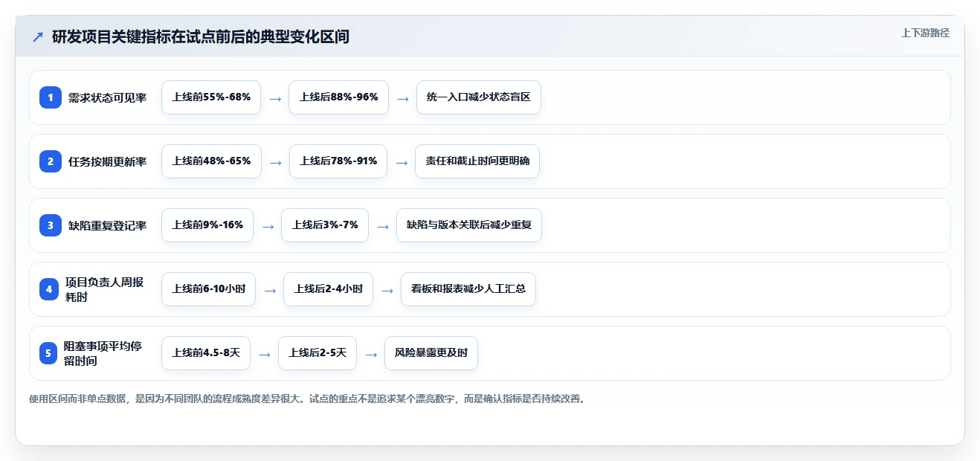Click the 看板和报表减少人工汇总 chip

tap(468, 289)
